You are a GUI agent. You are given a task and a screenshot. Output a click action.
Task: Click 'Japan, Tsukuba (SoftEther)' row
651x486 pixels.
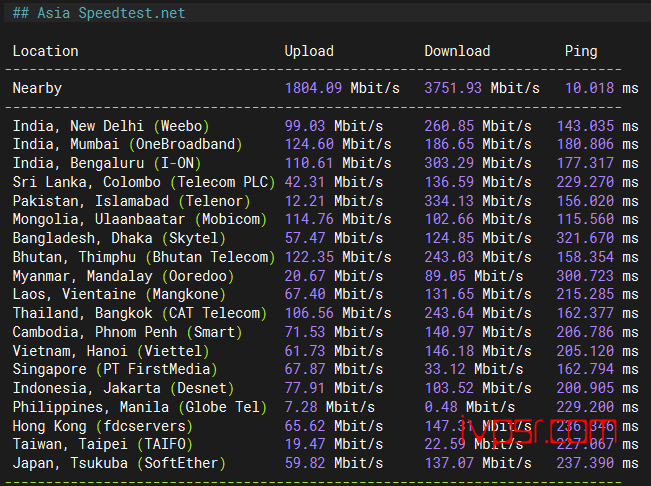tap(119, 464)
